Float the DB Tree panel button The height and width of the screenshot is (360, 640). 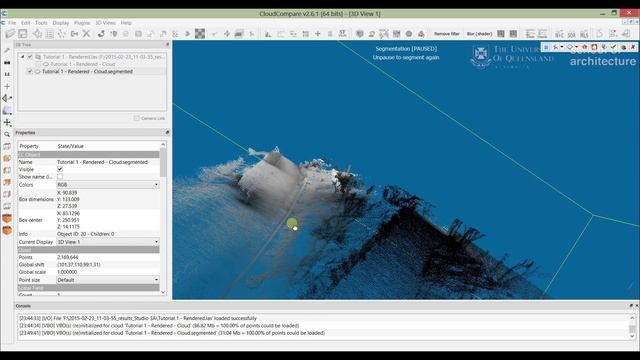[x=167, y=44]
